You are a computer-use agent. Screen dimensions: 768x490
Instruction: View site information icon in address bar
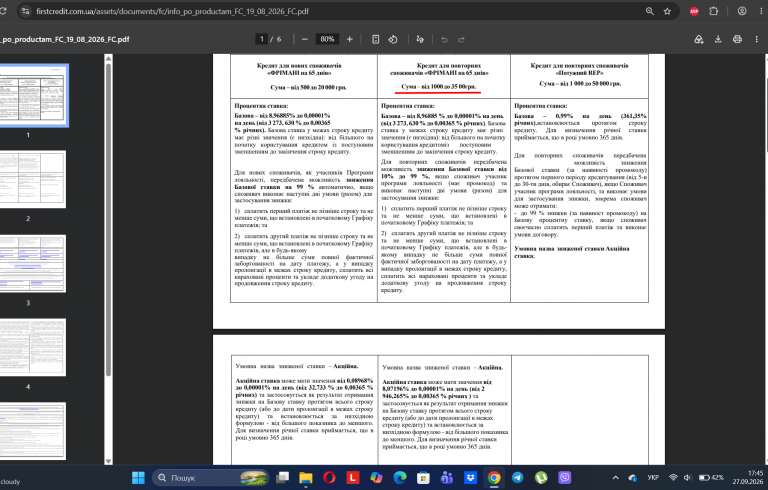pos(25,11)
